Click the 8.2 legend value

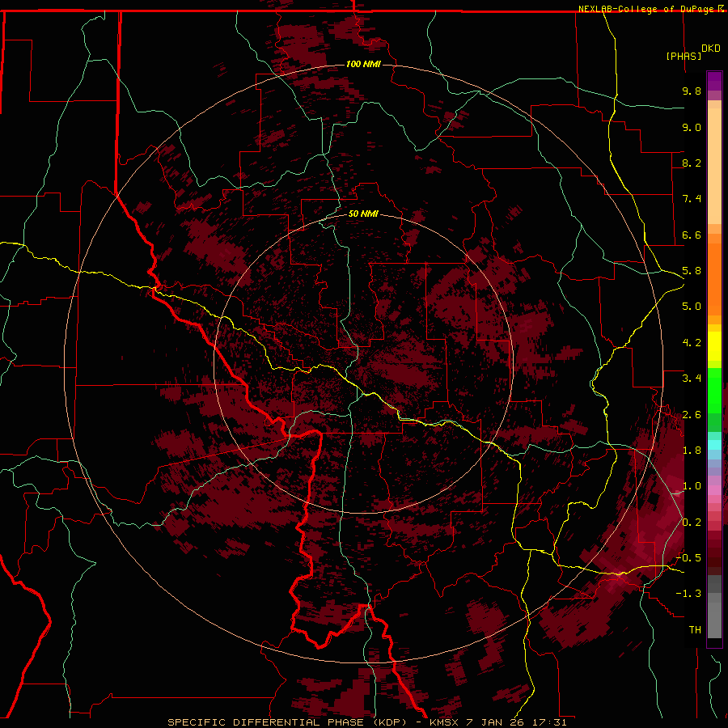click(x=692, y=163)
